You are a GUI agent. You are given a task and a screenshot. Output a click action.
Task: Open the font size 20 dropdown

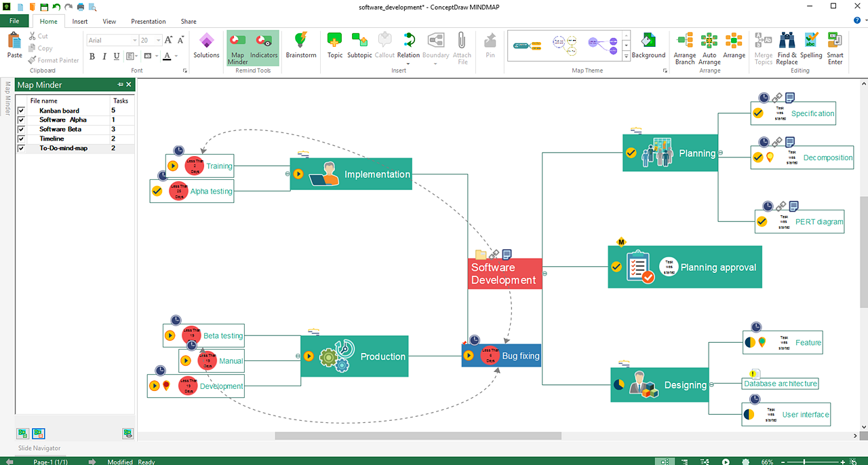tap(159, 41)
